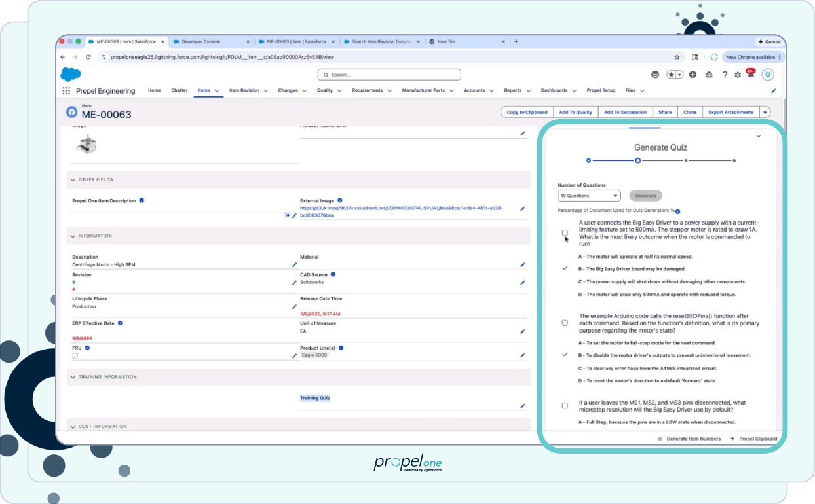Click the Clone button
This screenshot has height=504, width=815.
[690, 112]
